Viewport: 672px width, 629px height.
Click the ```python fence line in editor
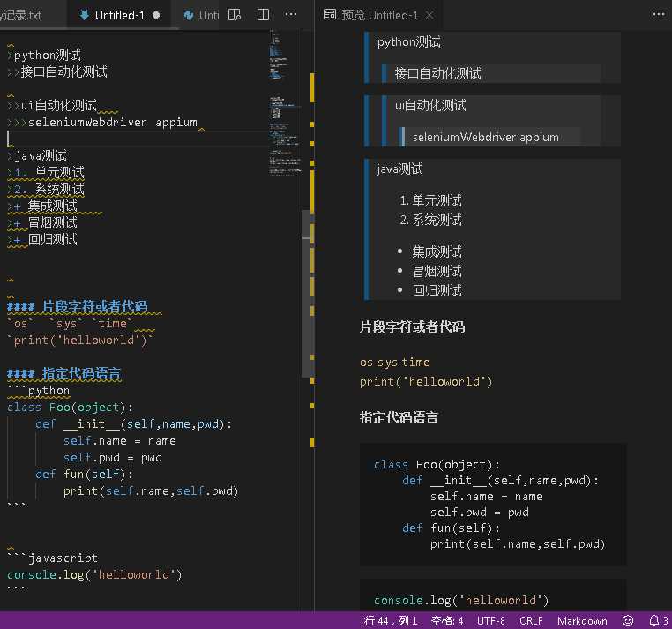pos(38,390)
